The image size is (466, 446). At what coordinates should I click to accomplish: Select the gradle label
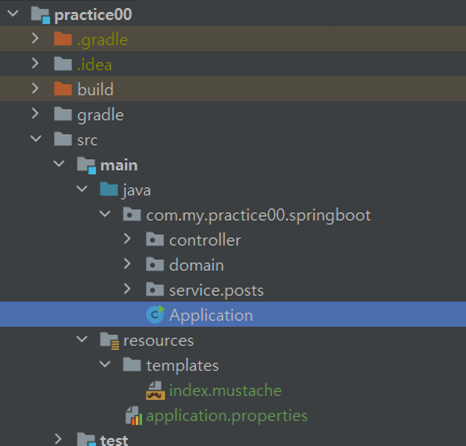100,115
